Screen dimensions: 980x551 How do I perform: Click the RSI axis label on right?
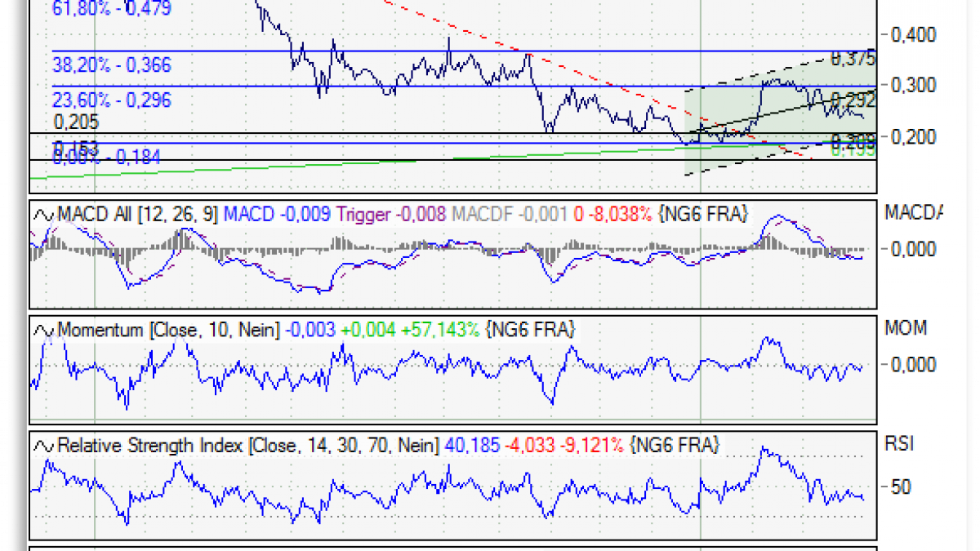pyautogui.click(x=898, y=444)
